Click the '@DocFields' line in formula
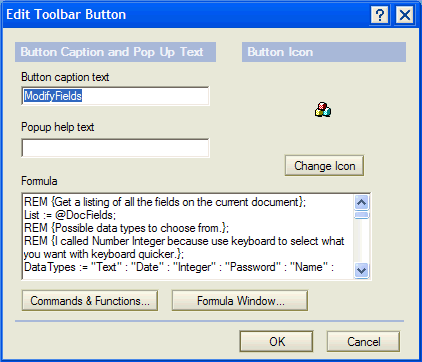The height and width of the screenshot is (362, 422). (x=70, y=215)
